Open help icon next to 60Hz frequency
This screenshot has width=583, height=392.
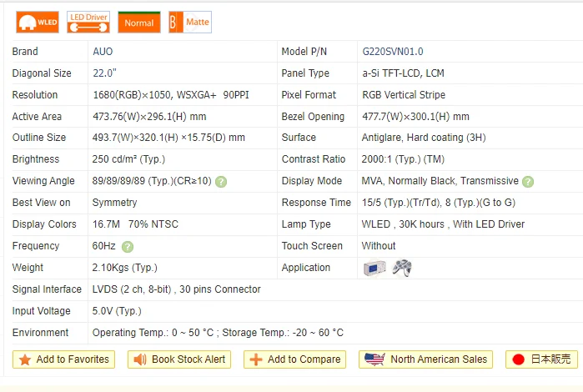click(128, 247)
